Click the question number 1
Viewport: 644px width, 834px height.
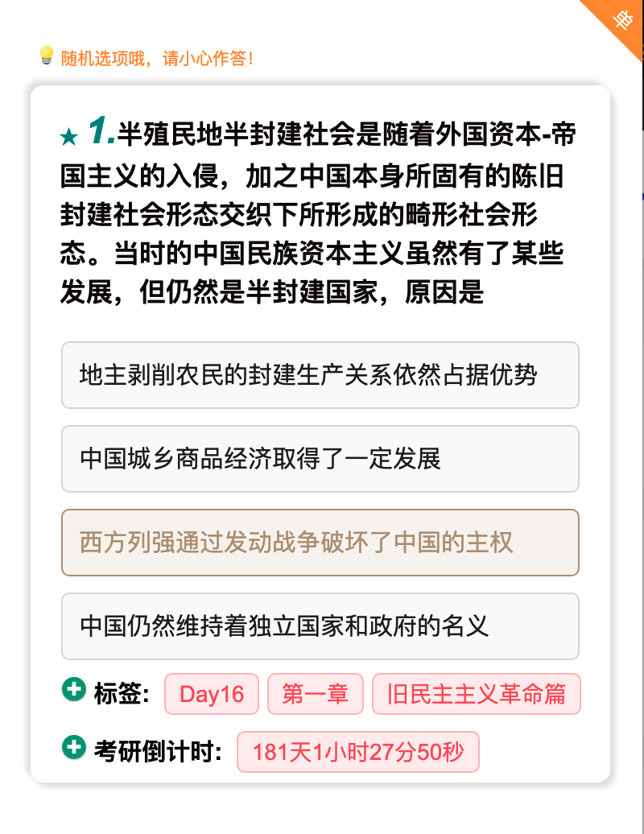[101, 131]
